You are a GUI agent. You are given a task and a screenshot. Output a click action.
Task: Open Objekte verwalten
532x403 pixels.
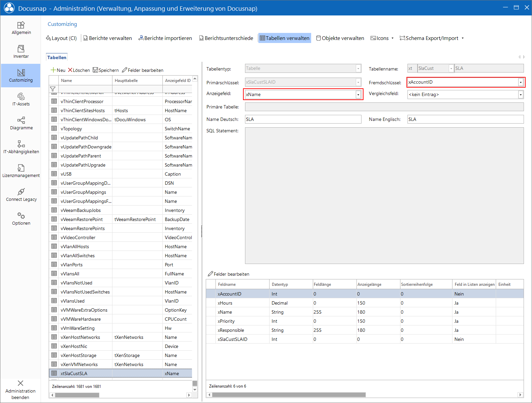(340, 38)
